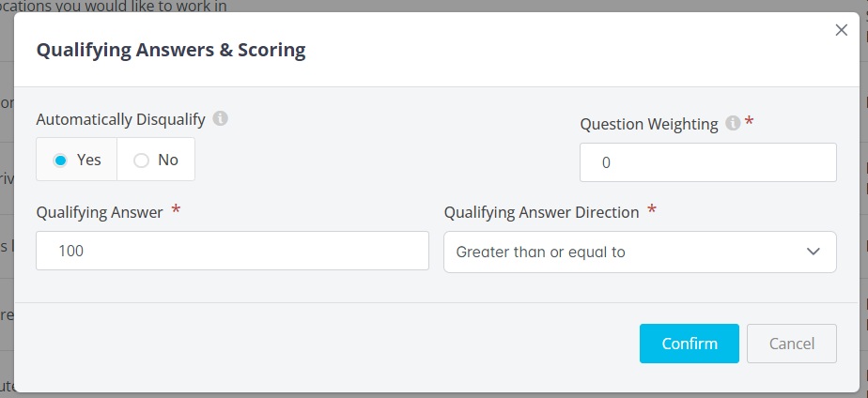Image resolution: width=868 pixels, height=398 pixels.
Task: Click the red asterisk beside Question Weighting
Action: (x=749, y=123)
